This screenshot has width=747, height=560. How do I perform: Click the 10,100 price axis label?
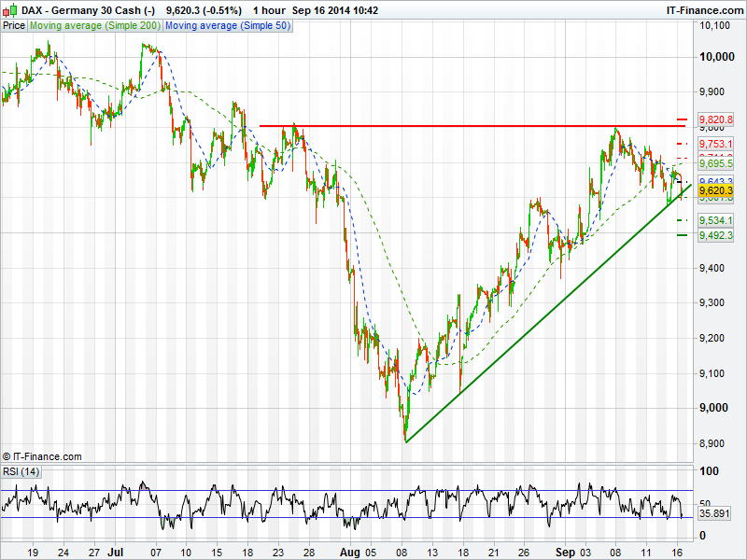click(714, 25)
